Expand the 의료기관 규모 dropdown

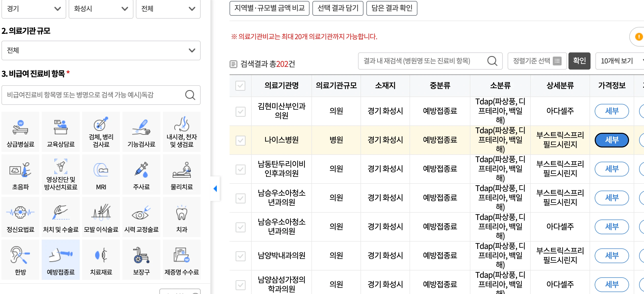(x=101, y=50)
